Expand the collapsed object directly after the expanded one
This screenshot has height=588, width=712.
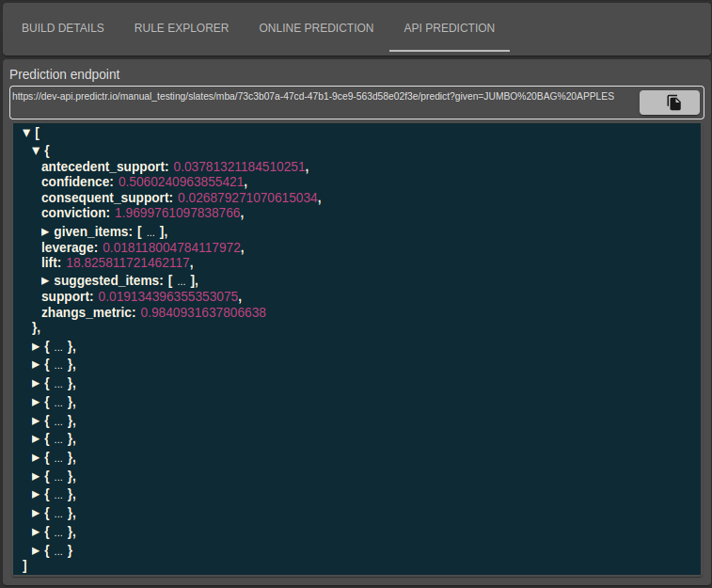[x=36, y=347]
